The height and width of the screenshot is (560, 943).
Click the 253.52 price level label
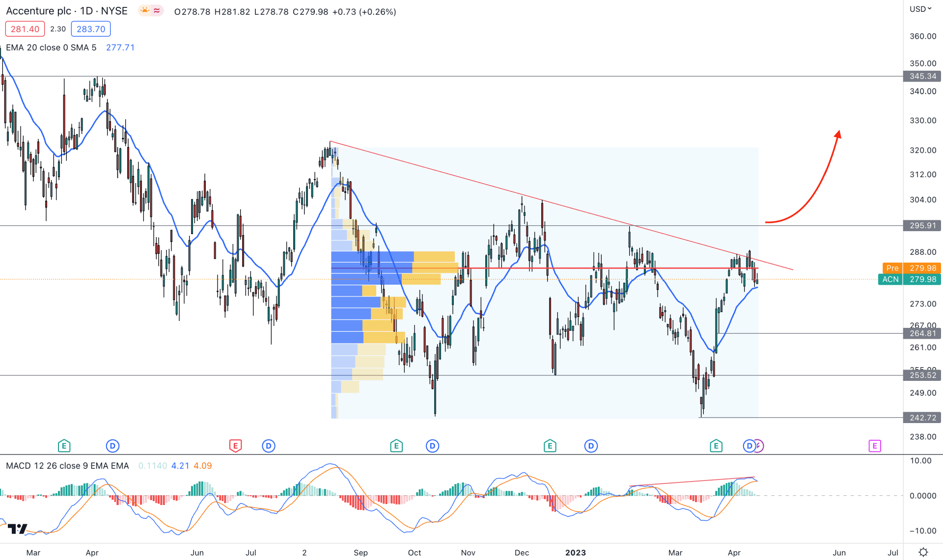pos(922,375)
